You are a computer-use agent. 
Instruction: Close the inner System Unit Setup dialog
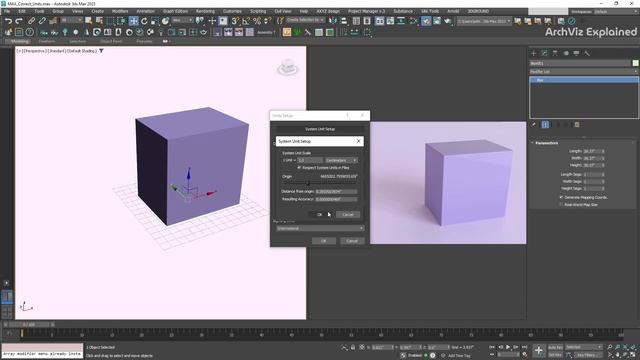coord(358,141)
